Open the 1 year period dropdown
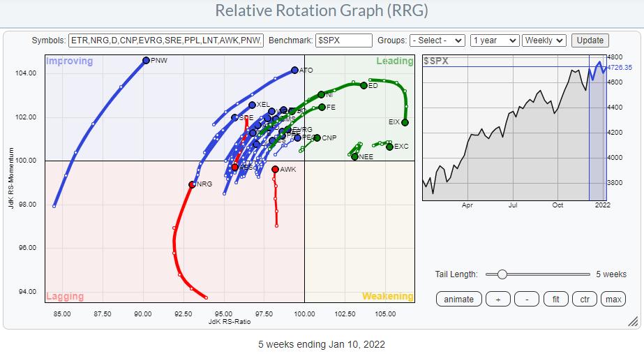This screenshot has height=354, width=644. [x=494, y=40]
